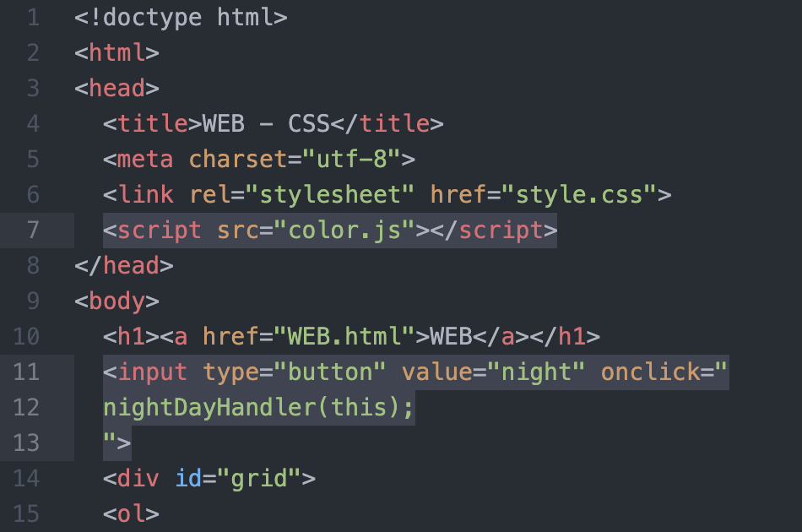This screenshot has width=802, height=532.
Task: Click the "utf-8" attribute value
Action: pos(351,160)
